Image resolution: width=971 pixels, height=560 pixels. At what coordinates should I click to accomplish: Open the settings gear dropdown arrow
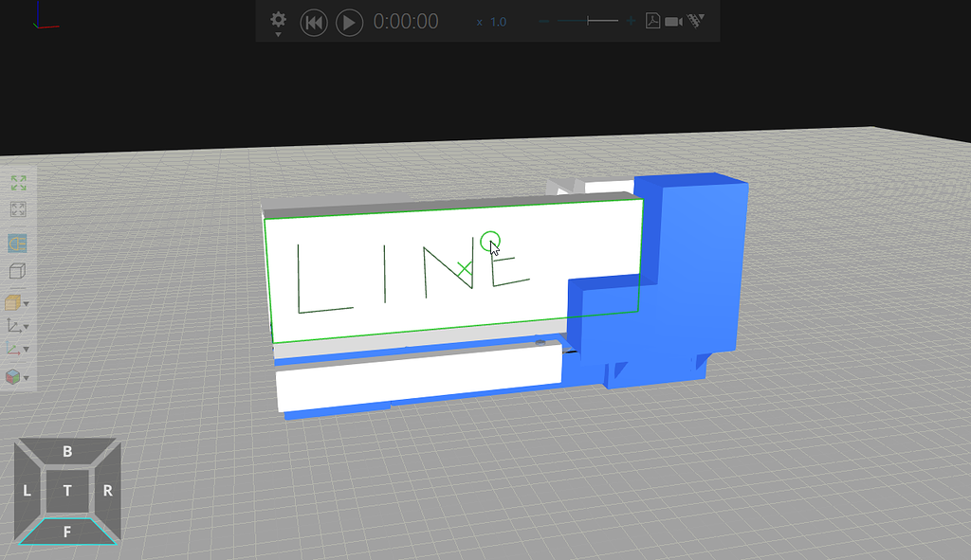pyautogui.click(x=278, y=34)
